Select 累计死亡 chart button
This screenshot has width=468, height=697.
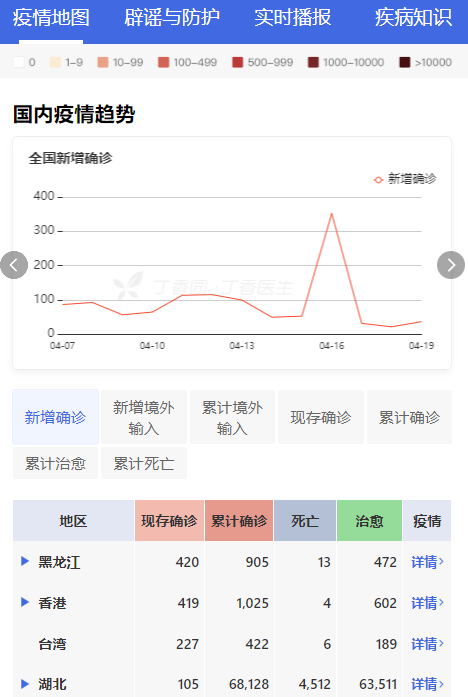144,463
